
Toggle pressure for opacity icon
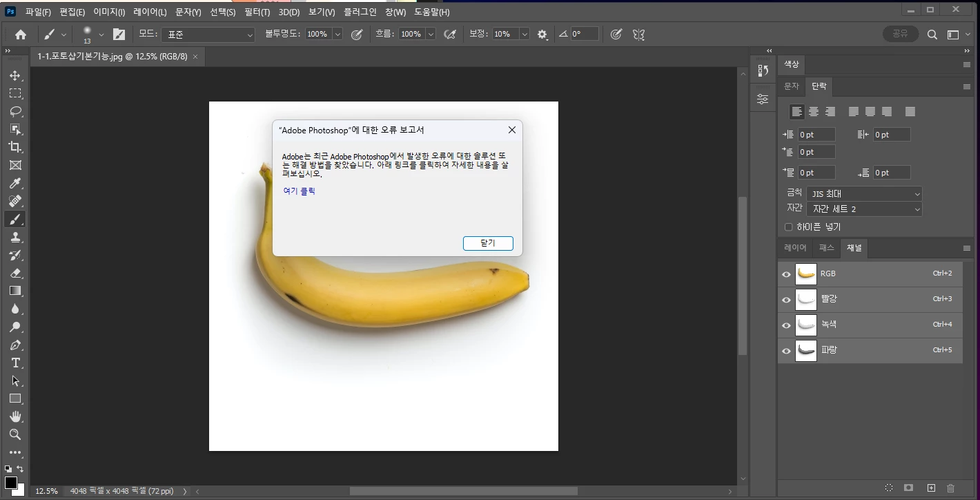click(x=357, y=34)
